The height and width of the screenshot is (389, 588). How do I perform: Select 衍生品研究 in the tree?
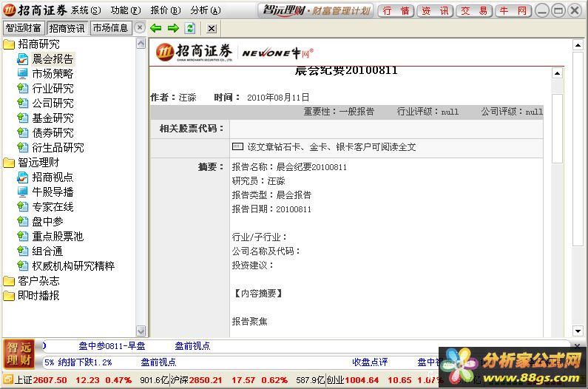[58, 147]
